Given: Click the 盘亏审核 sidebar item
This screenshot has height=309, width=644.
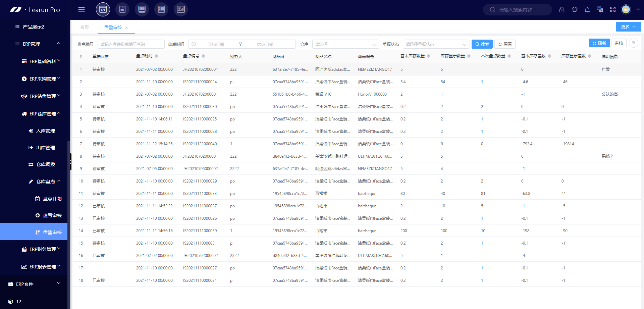Looking at the screenshot, I should (x=52, y=215).
